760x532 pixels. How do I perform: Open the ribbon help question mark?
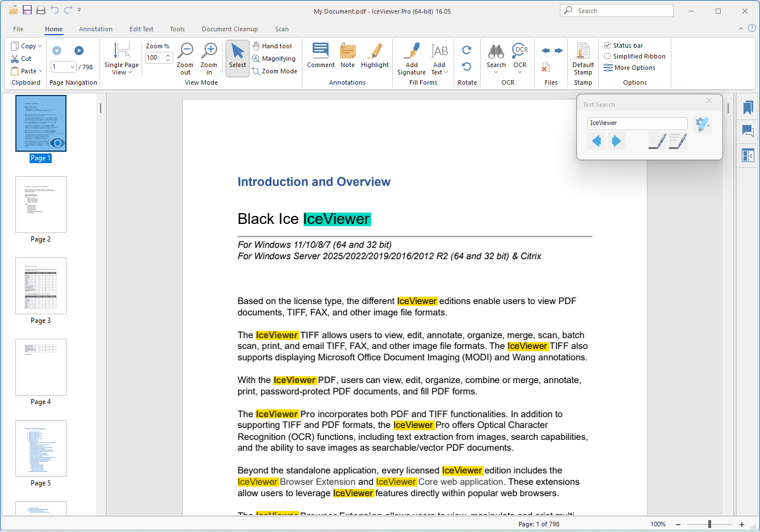point(752,28)
